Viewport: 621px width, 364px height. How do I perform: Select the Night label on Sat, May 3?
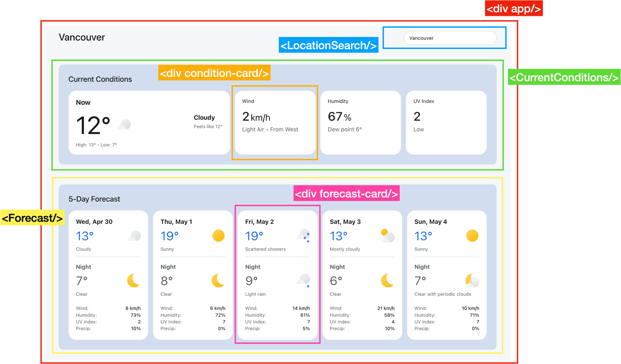point(337,267)
